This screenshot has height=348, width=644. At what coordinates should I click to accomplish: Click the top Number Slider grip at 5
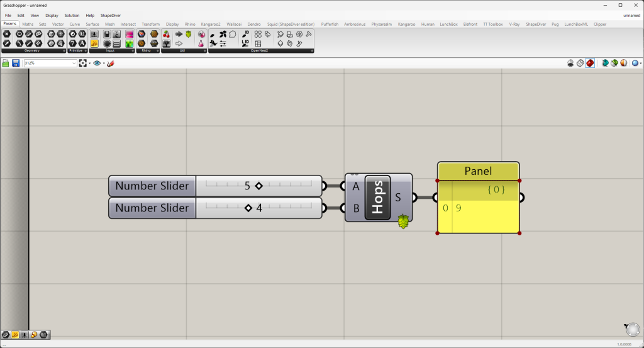click(258, 186)
